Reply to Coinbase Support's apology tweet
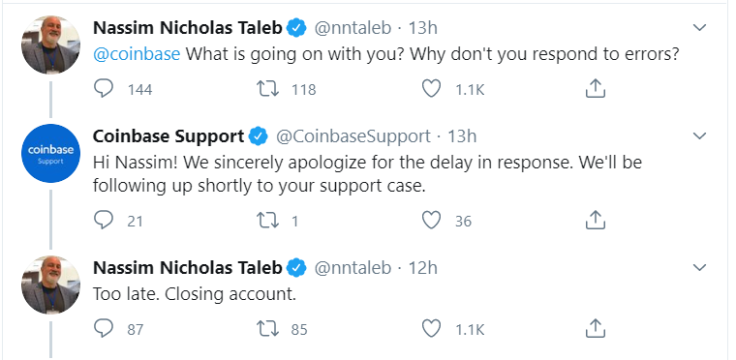Image resolution: width=736 pixels, height=360 pixels. click(x=103, y=220)
